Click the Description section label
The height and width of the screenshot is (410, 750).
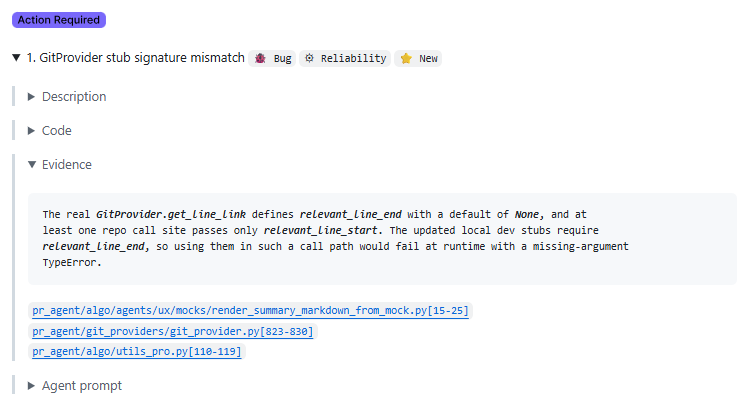[74, 97]
